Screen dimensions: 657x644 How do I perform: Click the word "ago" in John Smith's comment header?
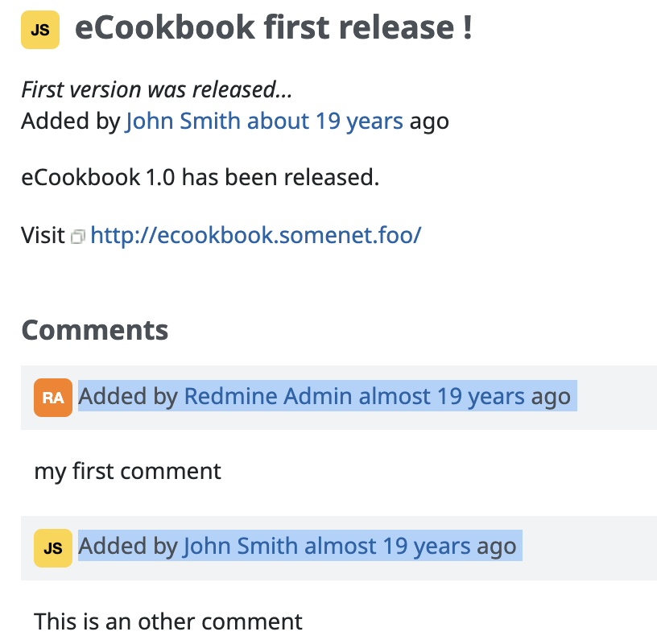point(496,547)
